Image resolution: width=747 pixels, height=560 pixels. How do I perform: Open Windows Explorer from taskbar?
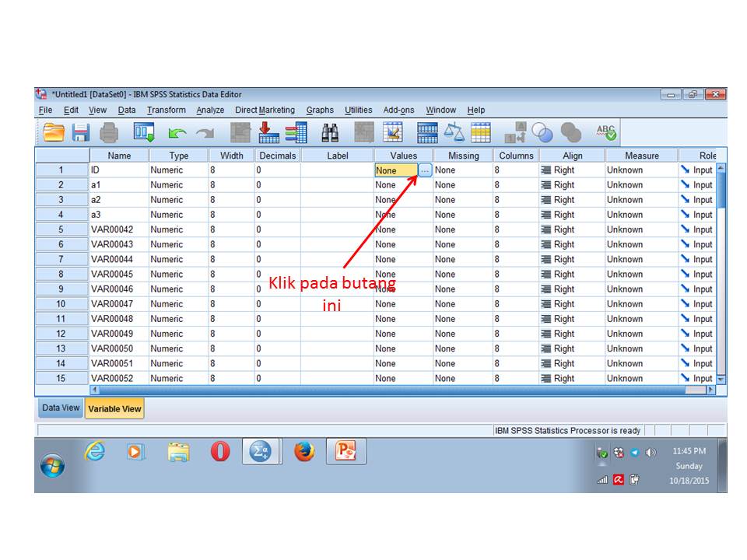[178, 451]
